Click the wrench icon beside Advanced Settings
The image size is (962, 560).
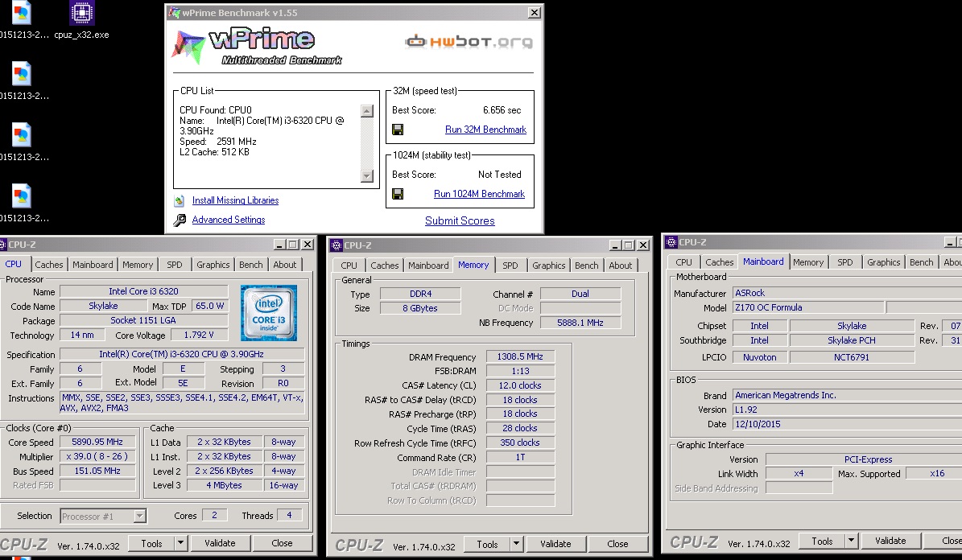click(180, 220)
